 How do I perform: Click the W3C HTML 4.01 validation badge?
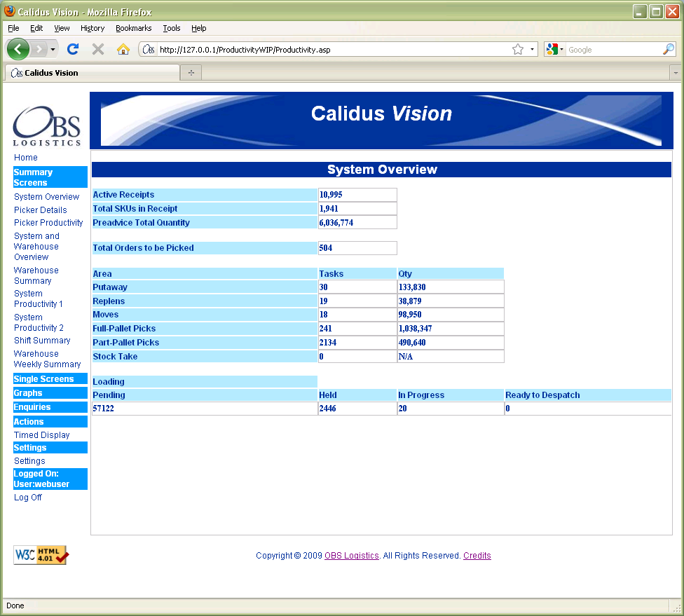[41, 555]
